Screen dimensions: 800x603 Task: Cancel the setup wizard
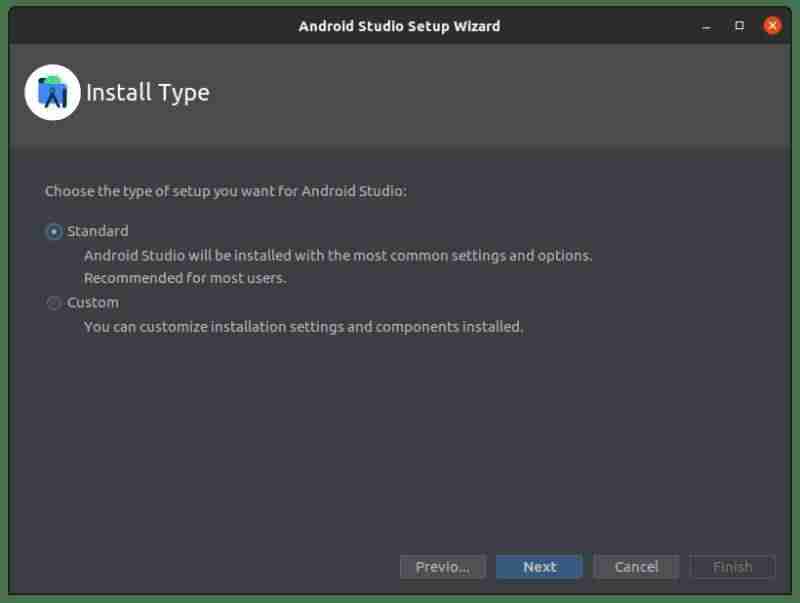point(636,567)
